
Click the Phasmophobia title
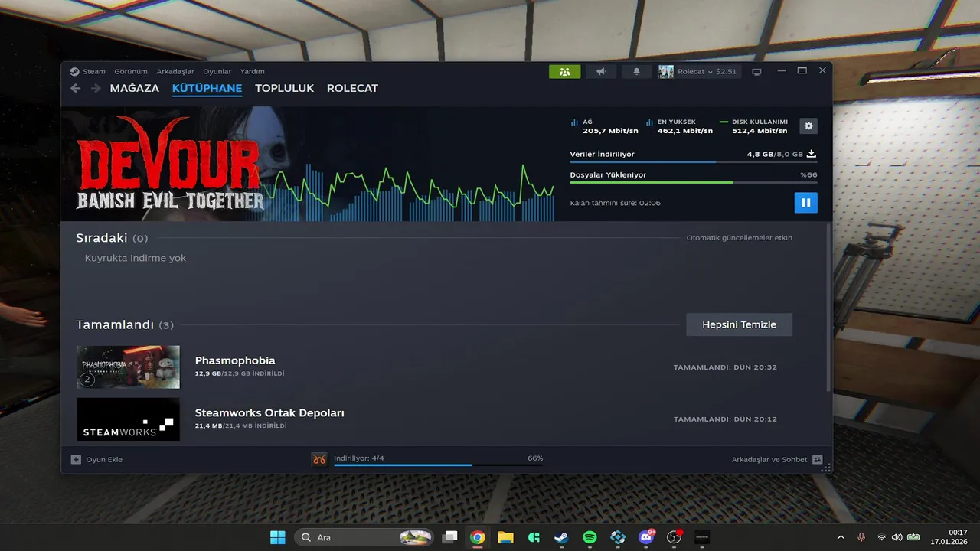[x=235, y=360]
